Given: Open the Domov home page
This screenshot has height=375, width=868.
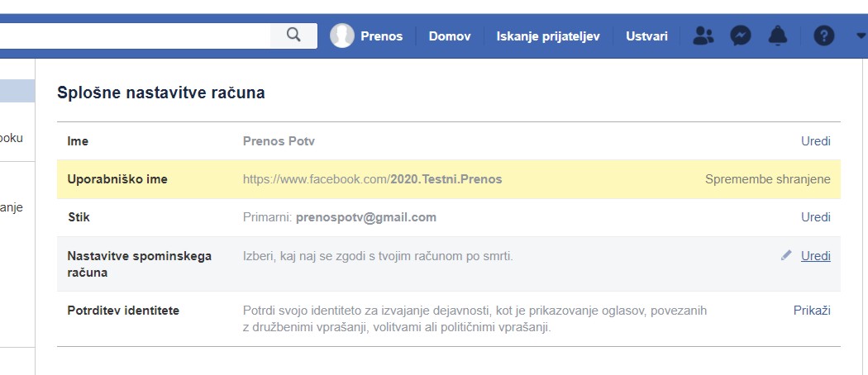Looking at the screenshot, I should pyautogui.click(x=450, y=36).
